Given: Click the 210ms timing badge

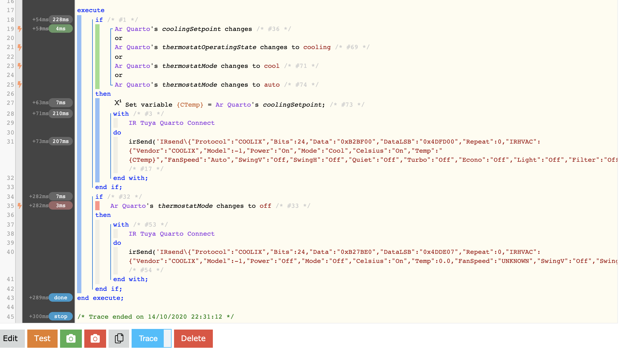Looking at the screenshot, I should click(x=61, y=113).
